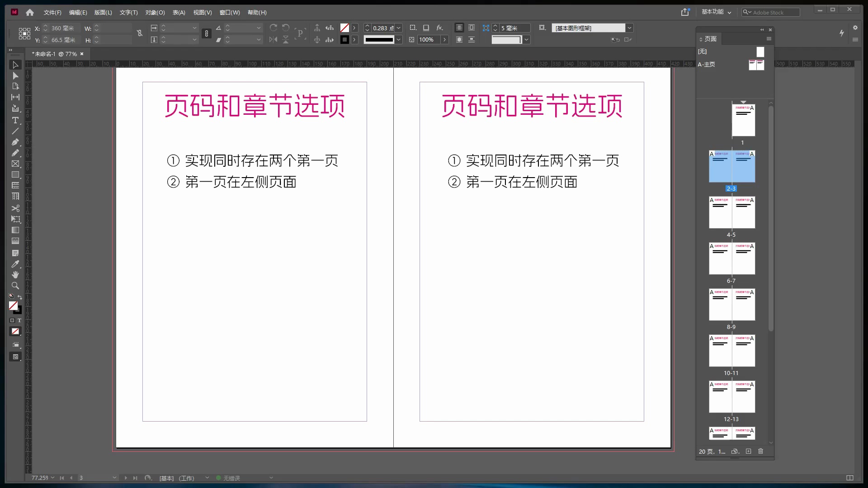Toggle formatting affects container button
Image resolution: width=868 pixels, height=488 pixels.
pos(12,320)
